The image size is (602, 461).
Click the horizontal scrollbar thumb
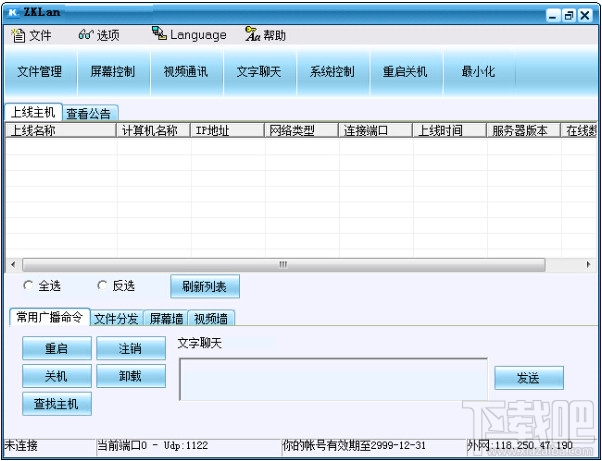(283, 265)
